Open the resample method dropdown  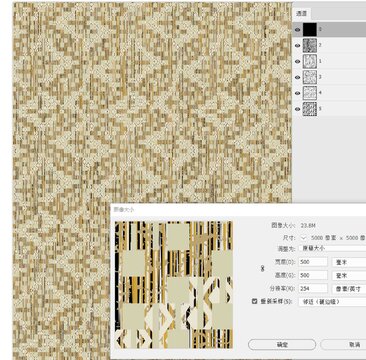(332, 301)
